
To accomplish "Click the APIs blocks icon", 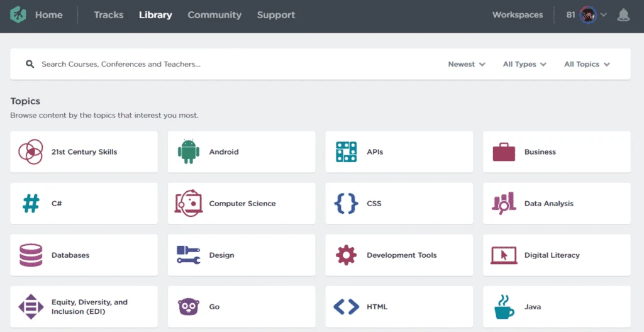I will point(346,152).
